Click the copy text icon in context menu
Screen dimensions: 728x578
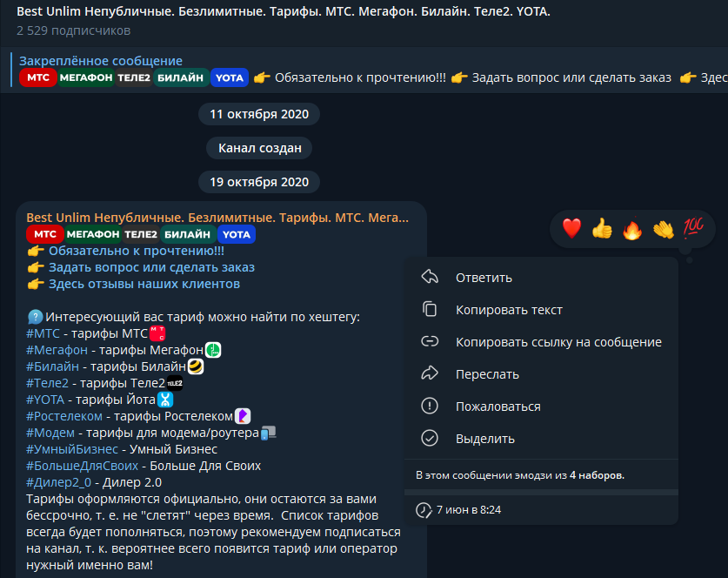430,309
